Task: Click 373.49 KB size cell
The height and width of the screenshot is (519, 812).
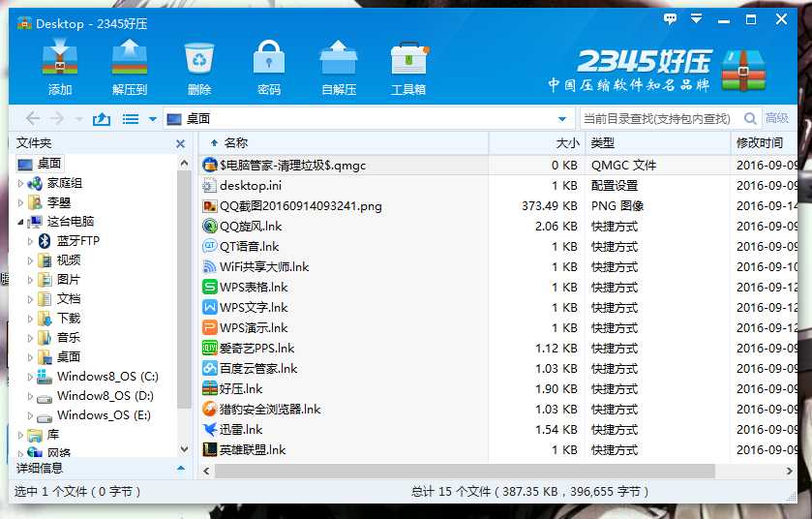Action: click(550, 206)
